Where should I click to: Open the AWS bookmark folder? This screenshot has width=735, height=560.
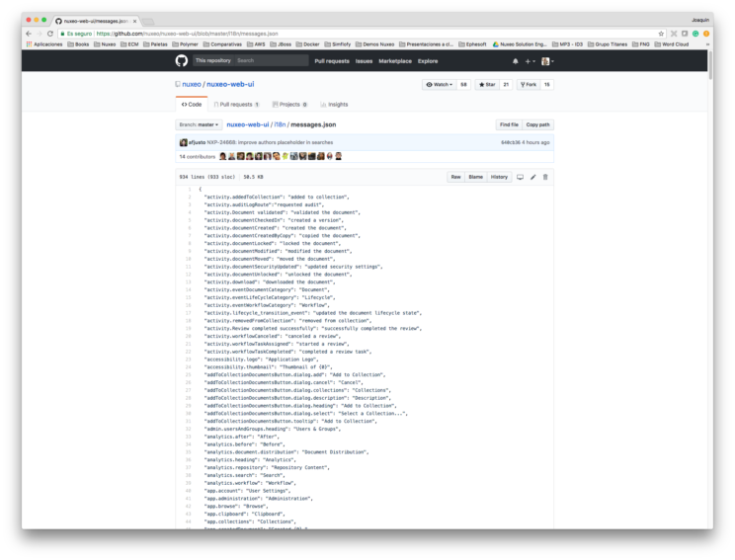(x=256, y=44)
